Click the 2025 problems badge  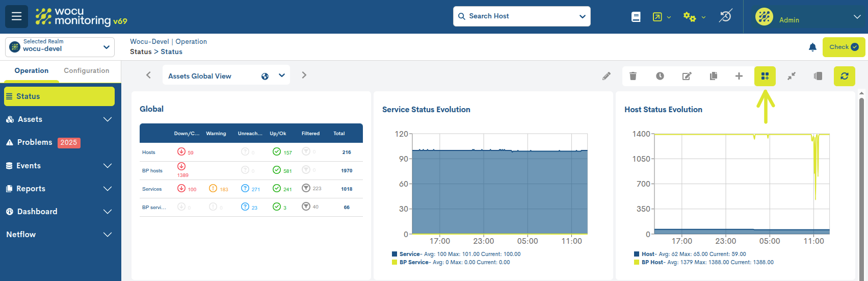[69, 143]
